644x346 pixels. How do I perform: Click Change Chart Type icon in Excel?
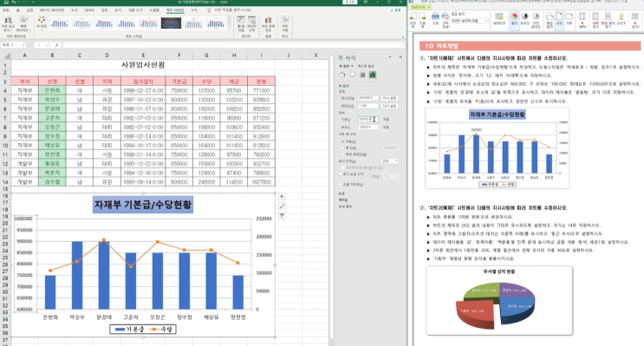[268, 23]
